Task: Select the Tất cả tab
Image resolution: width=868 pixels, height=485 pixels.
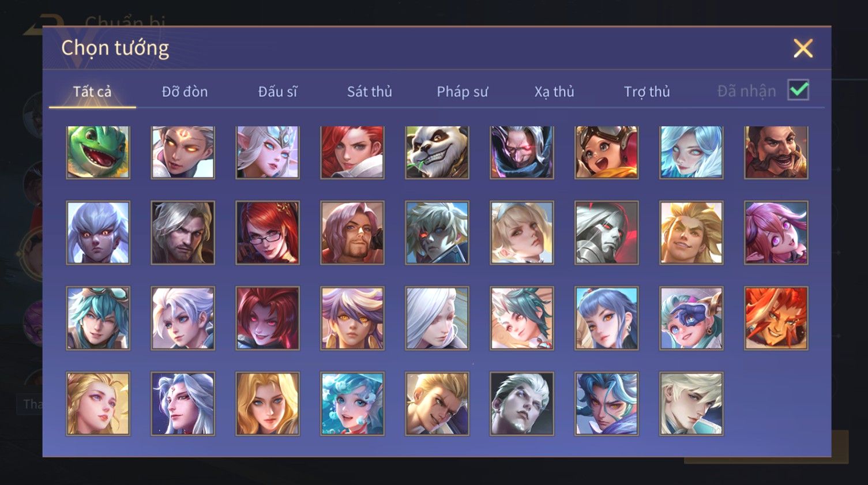Action: 92,92
